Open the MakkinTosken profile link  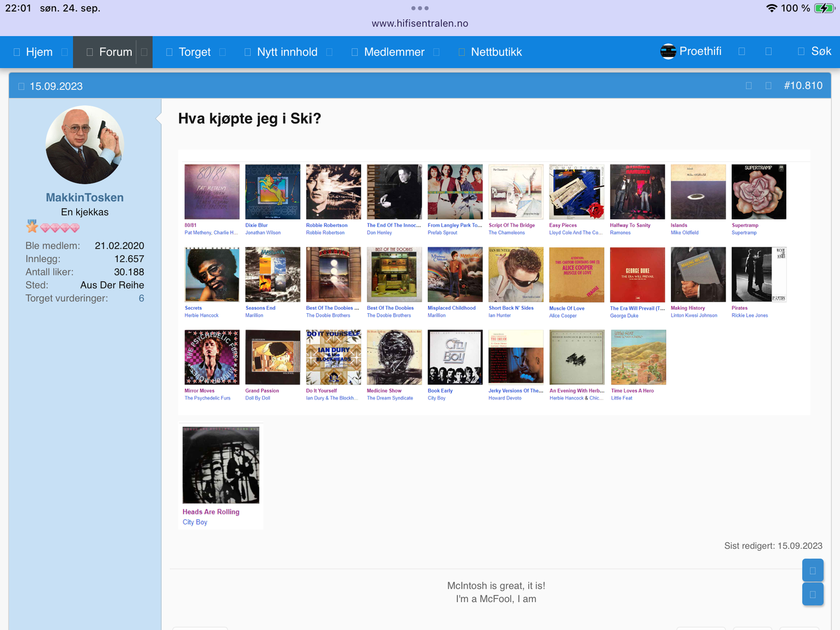(x=85, y=198)
